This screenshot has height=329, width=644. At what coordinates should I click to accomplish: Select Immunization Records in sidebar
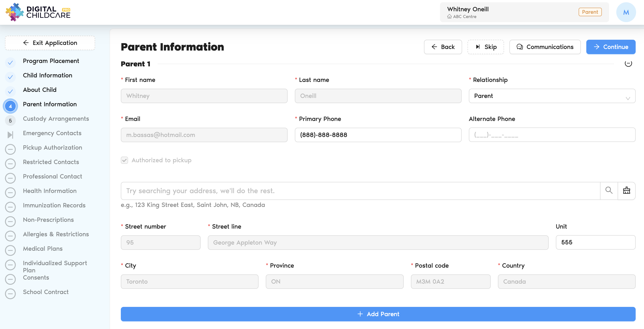(x=54, y=205)
